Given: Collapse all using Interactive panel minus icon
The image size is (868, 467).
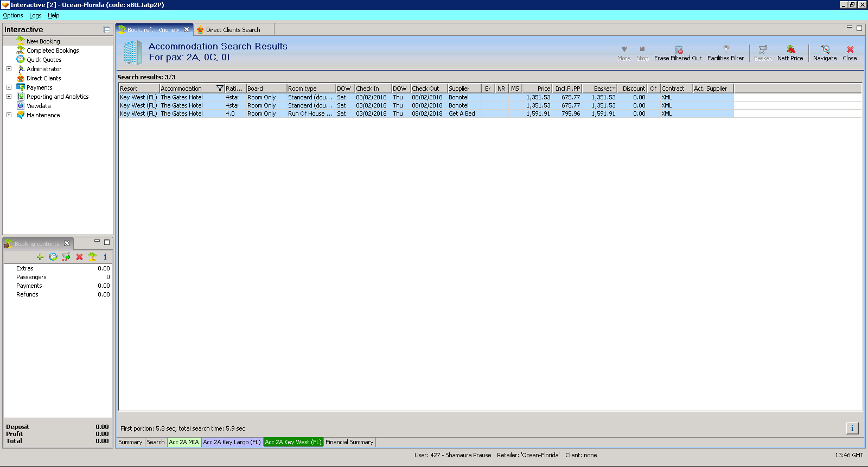Looking at the screenshot, I should click(x=107, y=30).
